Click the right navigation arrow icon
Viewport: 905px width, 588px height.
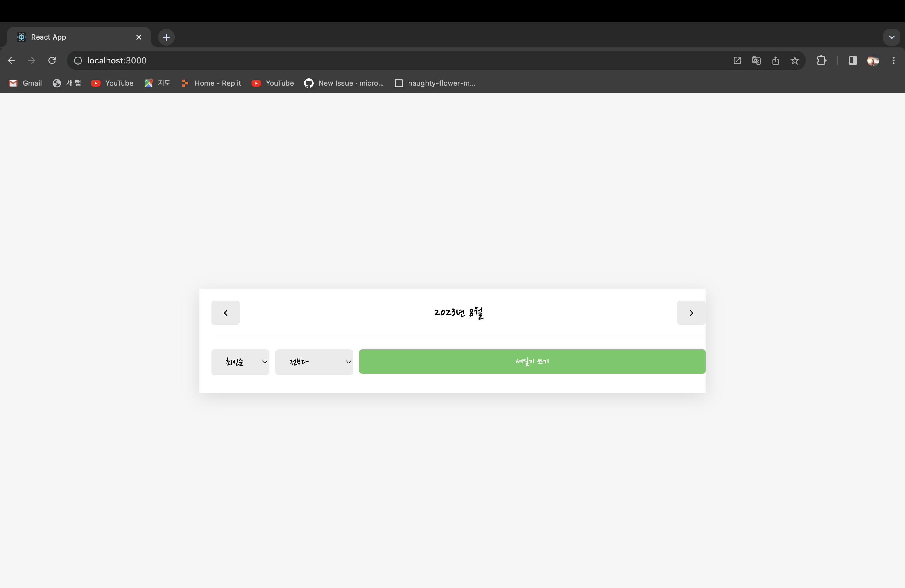(691, 313)
